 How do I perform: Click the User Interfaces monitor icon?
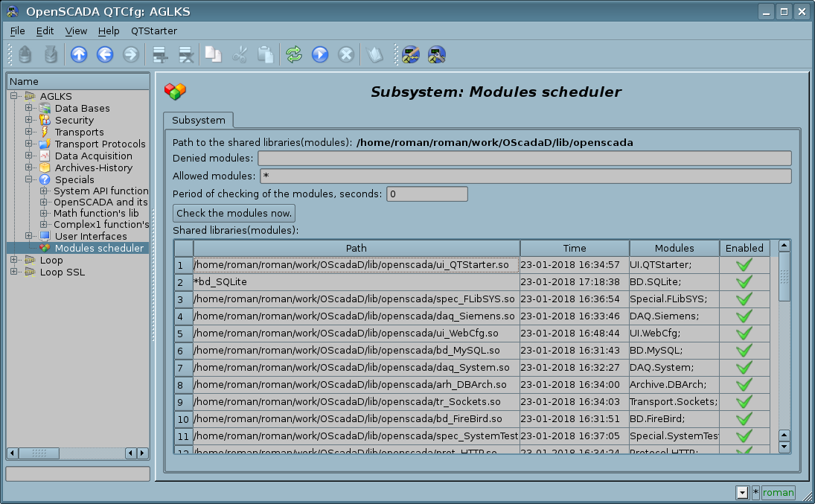tap(45, 236)
